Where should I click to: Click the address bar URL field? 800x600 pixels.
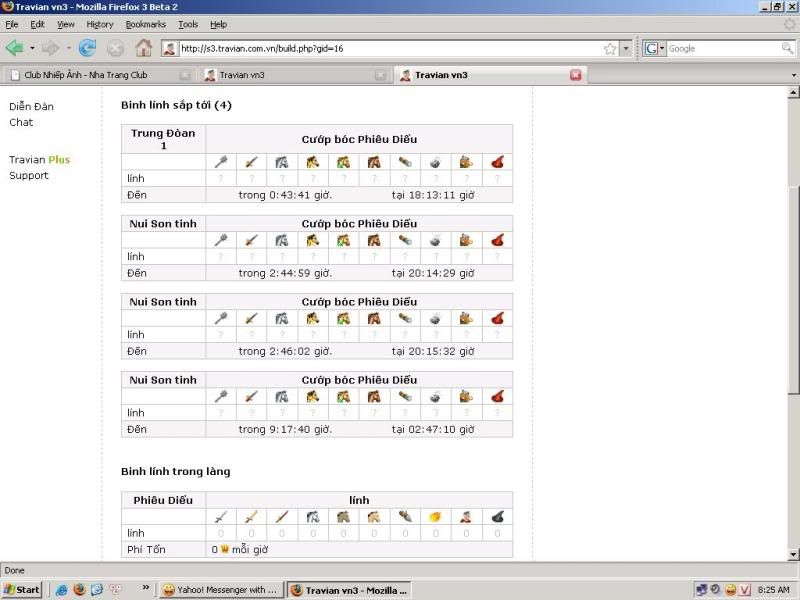tap(390, 48)
